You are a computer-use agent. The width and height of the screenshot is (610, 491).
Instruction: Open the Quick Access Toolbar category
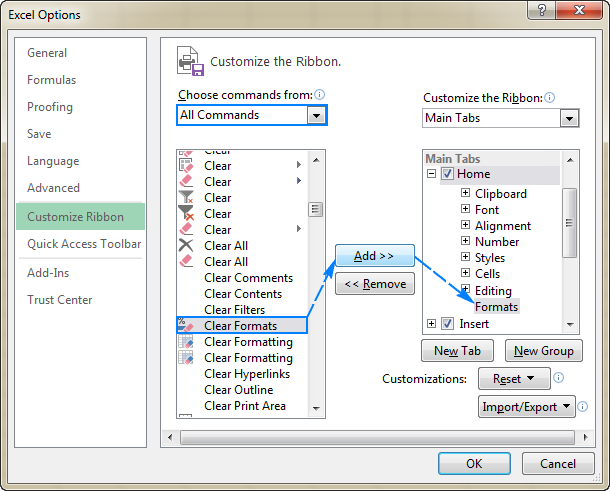coord(84,244)
